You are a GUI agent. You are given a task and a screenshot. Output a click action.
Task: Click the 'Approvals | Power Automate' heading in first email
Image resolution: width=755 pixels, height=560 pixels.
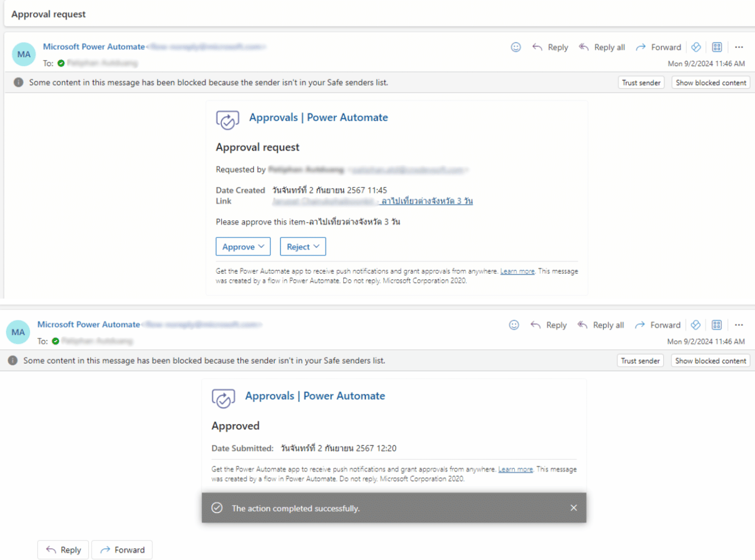[x=318, y=117]
